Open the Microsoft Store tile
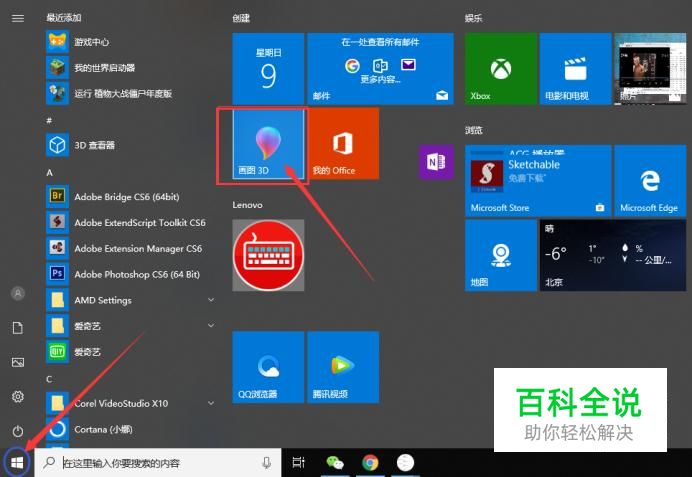The image size is (692, 477). [538, 181]
